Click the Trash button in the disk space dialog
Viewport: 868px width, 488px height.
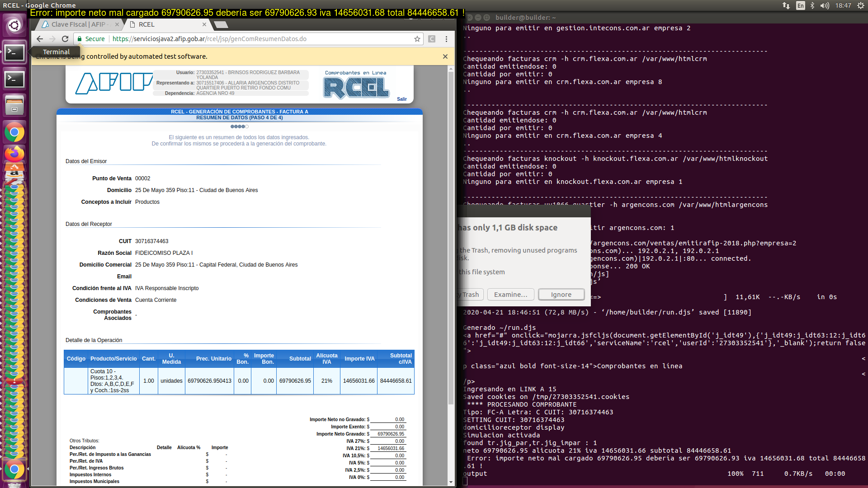tap(471, 295)
